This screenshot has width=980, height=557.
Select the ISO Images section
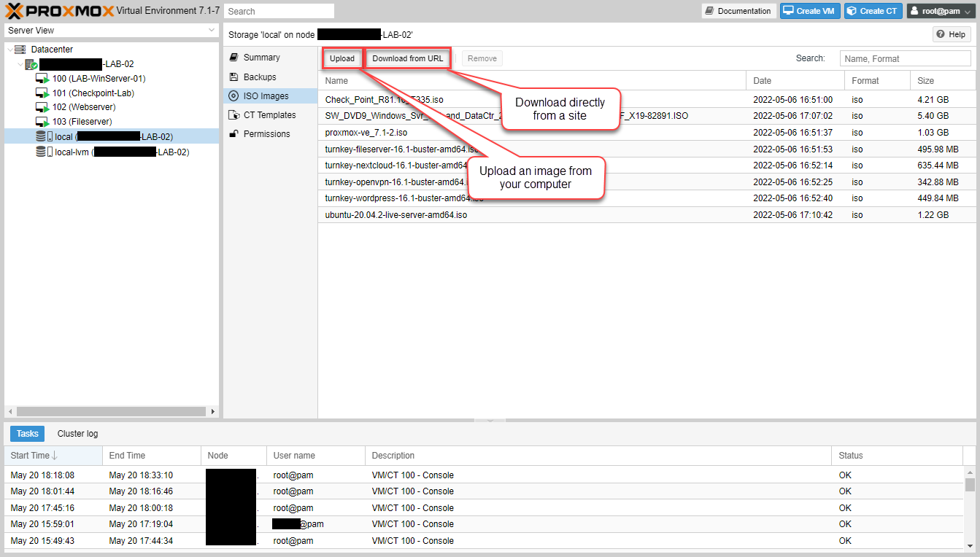(270, 96)
